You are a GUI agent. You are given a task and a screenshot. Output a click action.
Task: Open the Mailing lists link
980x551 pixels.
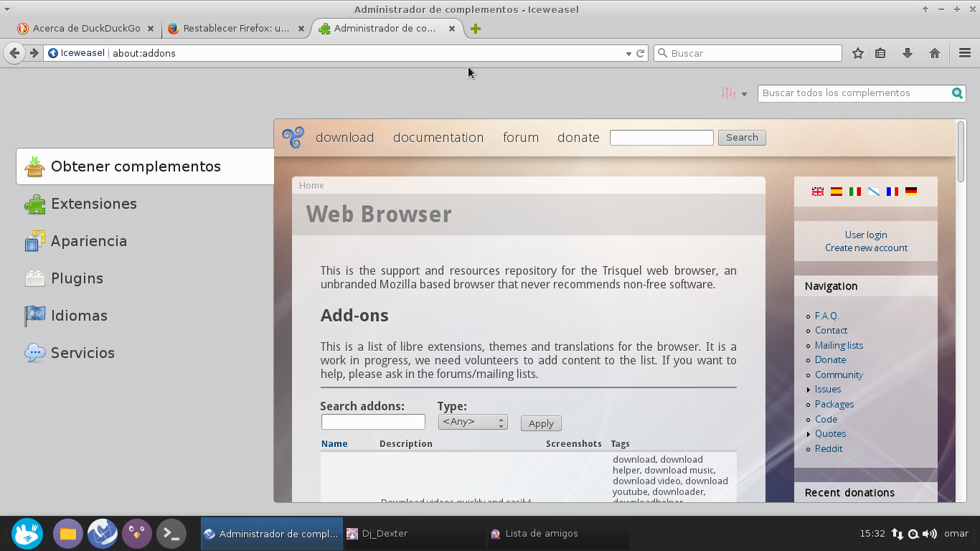pos(839,345)
